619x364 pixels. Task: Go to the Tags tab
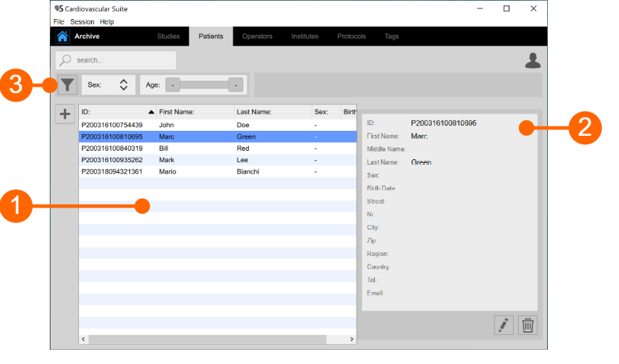391,36
